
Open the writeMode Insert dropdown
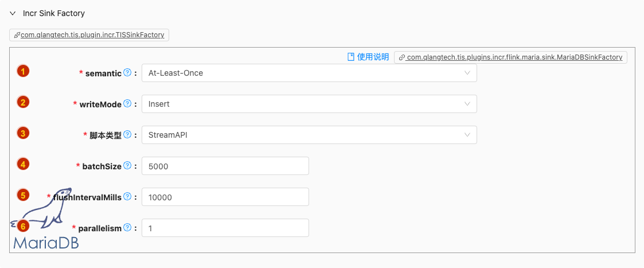click(309, 104)
